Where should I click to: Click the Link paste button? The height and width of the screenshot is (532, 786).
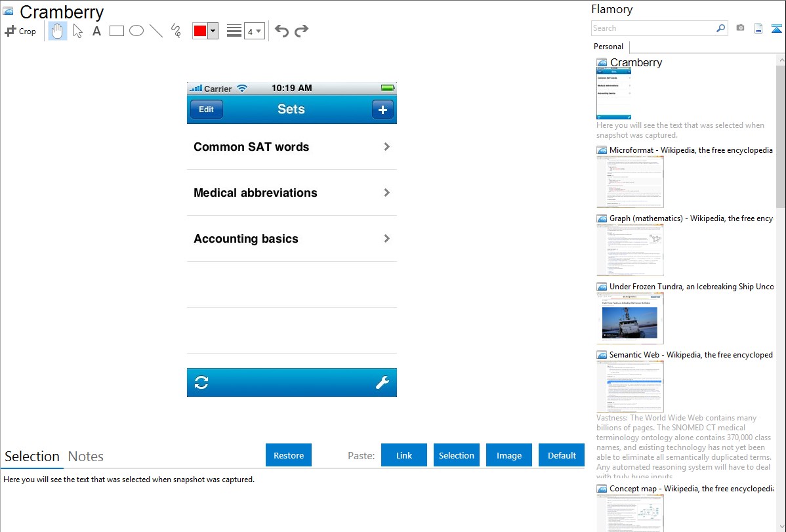(x=404, y=455)
